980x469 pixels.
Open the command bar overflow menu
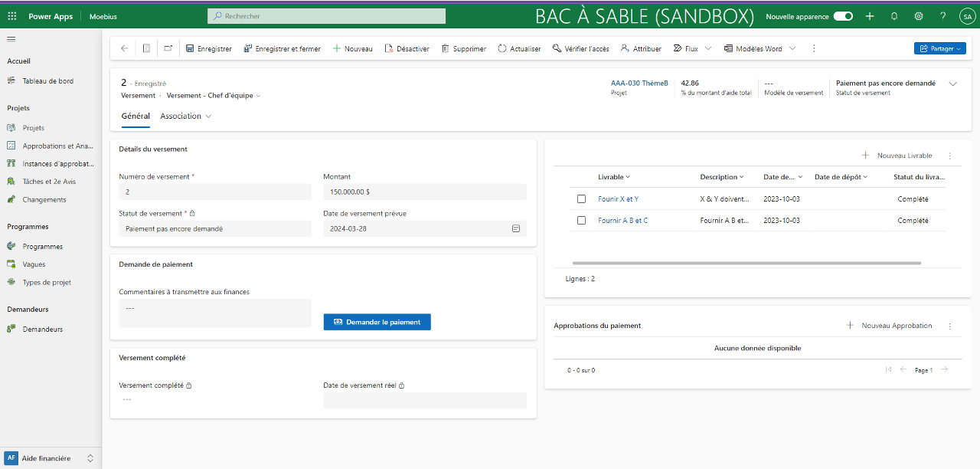tap(814, 48)
